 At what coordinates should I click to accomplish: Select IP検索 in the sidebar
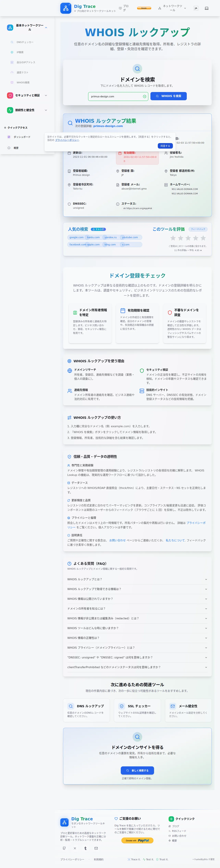20,52
